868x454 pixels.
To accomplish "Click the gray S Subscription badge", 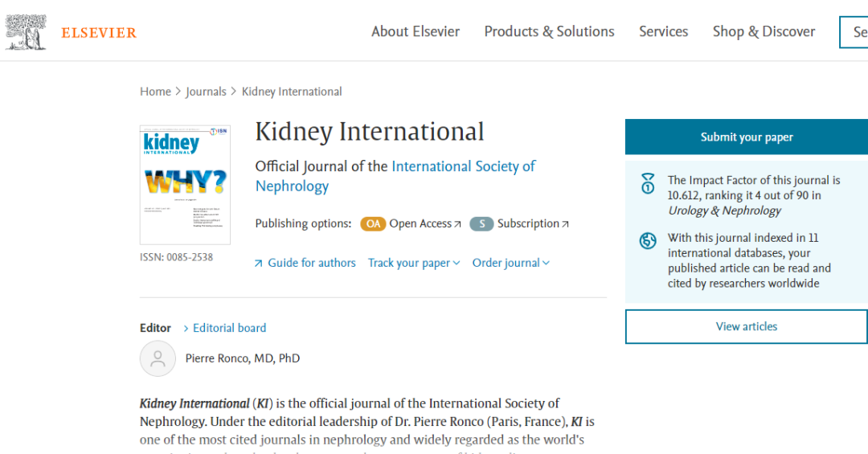I will tap(481, 224).
